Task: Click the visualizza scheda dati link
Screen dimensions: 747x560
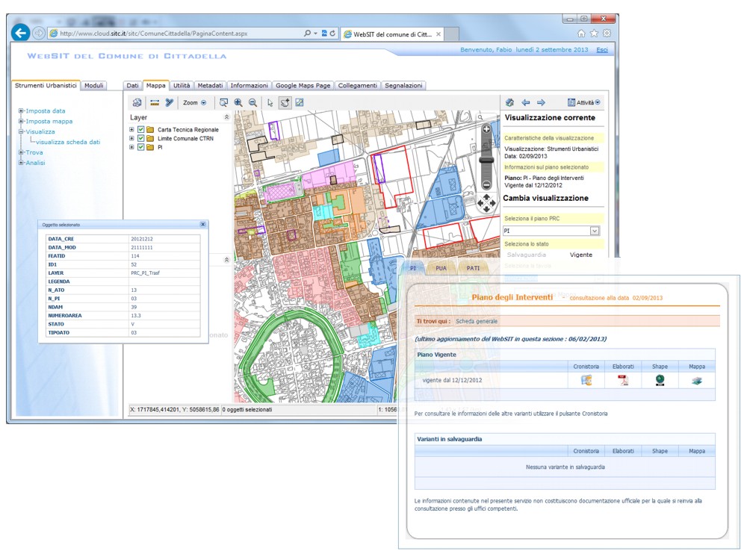Action: [x=68, y=142]
